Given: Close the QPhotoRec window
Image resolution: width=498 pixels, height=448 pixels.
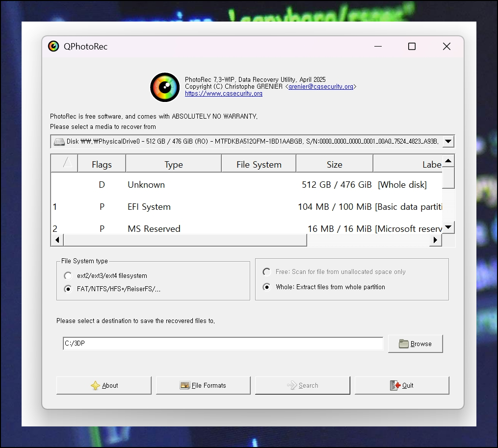Looking at the screenshot, I should (446, 47).
